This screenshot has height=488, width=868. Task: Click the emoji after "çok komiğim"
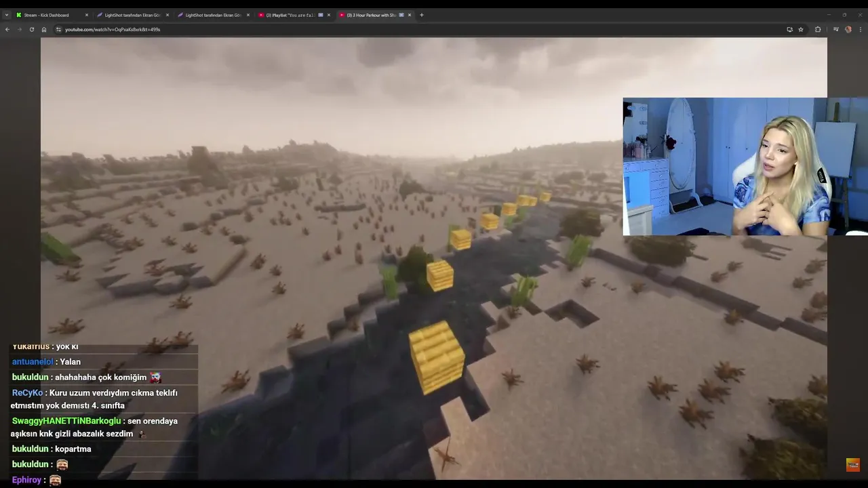[156, 378]
